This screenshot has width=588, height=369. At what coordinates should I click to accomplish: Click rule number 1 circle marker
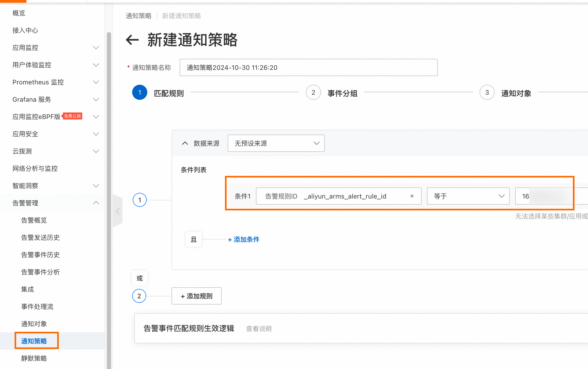click(140, 200)
